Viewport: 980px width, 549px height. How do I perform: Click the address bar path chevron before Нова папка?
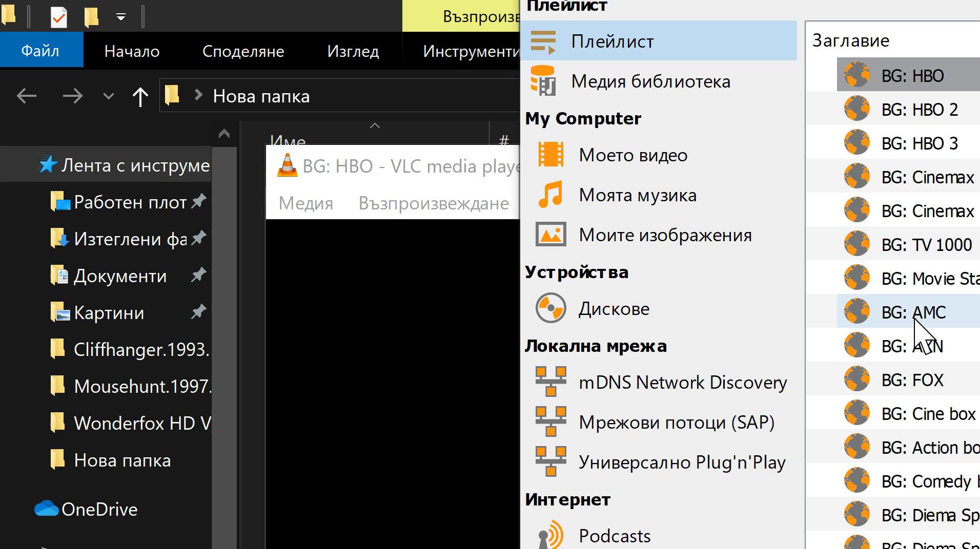click(x=198, y=96)
